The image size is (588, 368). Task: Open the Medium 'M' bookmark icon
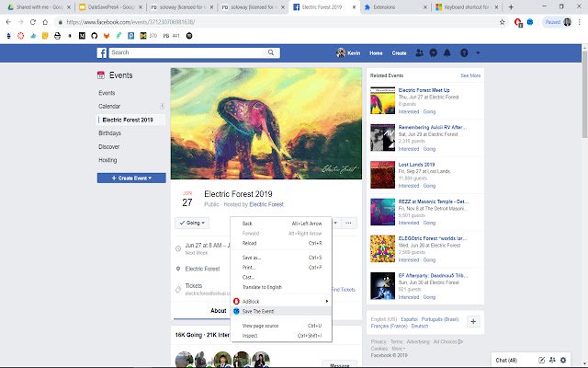pos(82,36)
